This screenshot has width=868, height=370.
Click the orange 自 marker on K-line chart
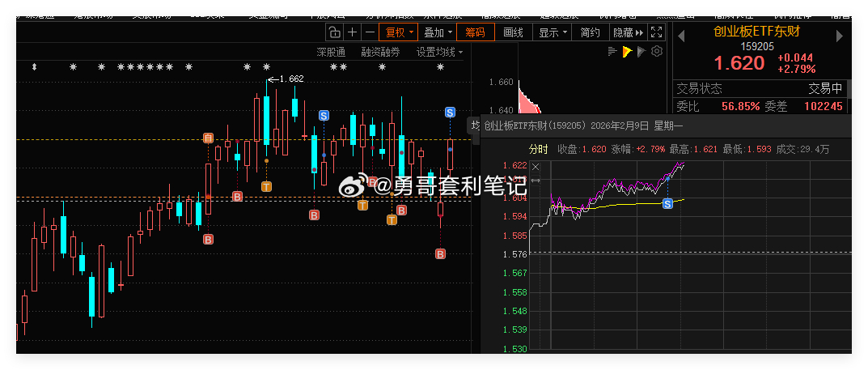[x=208, y=138]
